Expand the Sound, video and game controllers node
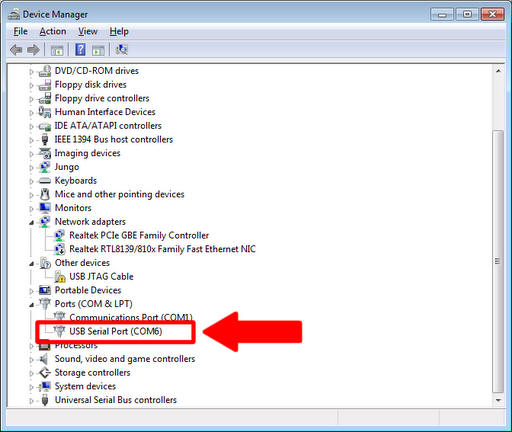The height and width of the screenshot is (432, 512). pos(31,360)
